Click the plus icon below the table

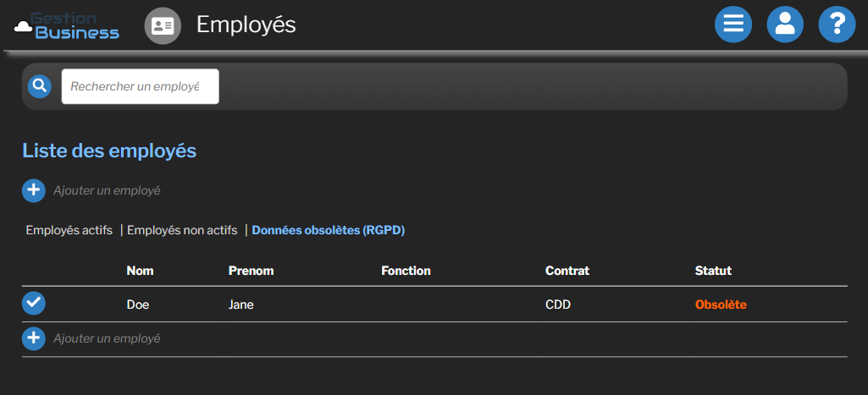point(34,339)
